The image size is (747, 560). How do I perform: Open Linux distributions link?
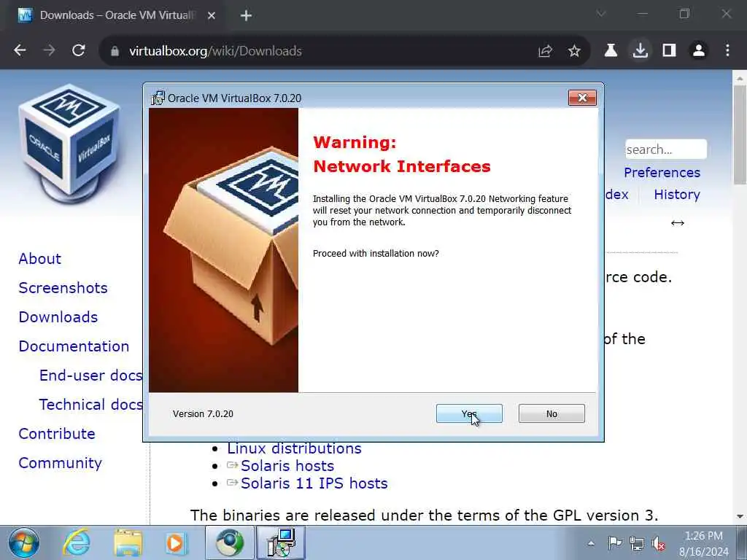[294, 448]
